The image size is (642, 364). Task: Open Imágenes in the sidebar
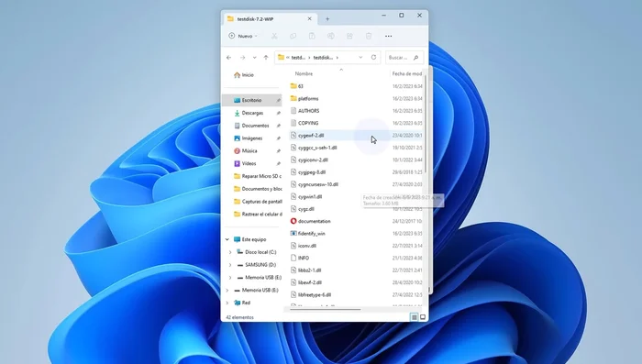pyautogui.click(x=252, y=138)
